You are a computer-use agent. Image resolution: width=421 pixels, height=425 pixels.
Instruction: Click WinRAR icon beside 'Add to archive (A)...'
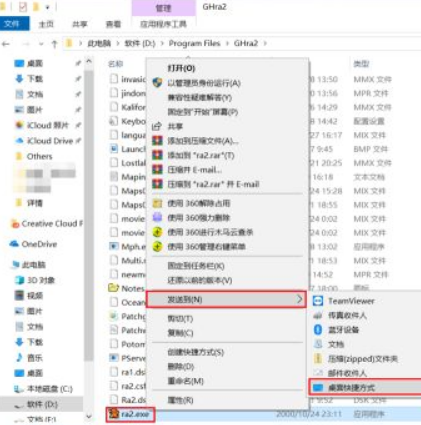[157, 141]
